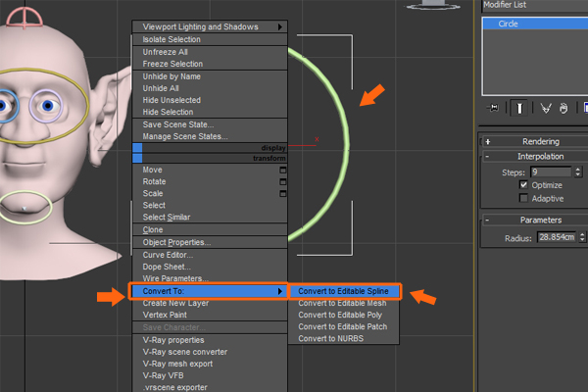This screenshot has height=392, width=588.
Task: Click the Radius value field
Action: pyautogui.click(x=557, y=237)
